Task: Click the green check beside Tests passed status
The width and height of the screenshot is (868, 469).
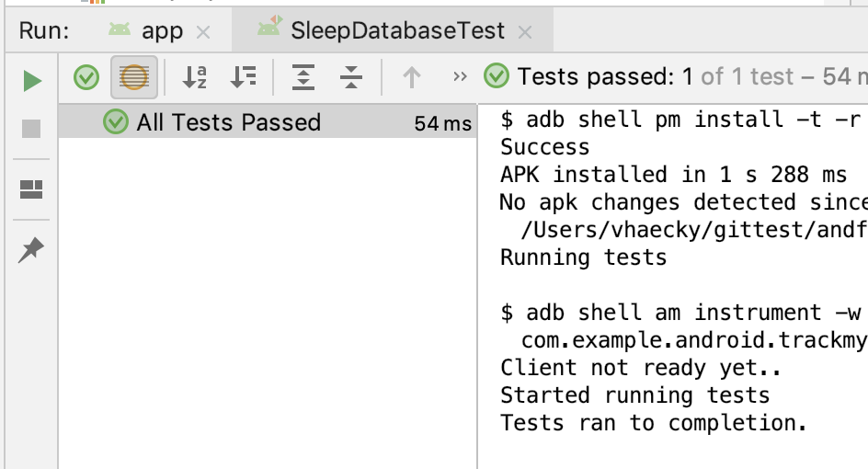Action: pos(497,76)
